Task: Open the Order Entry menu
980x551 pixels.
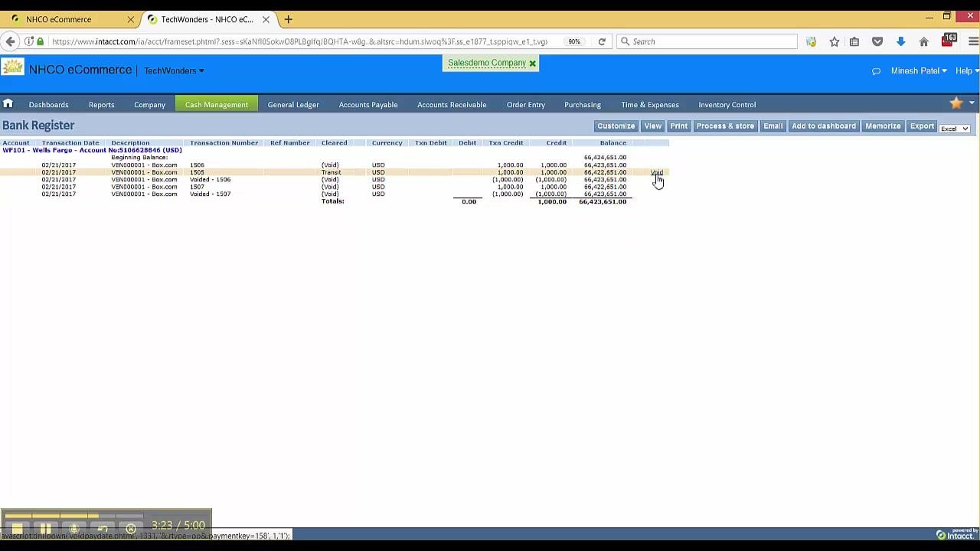Action: click(526, 104)
